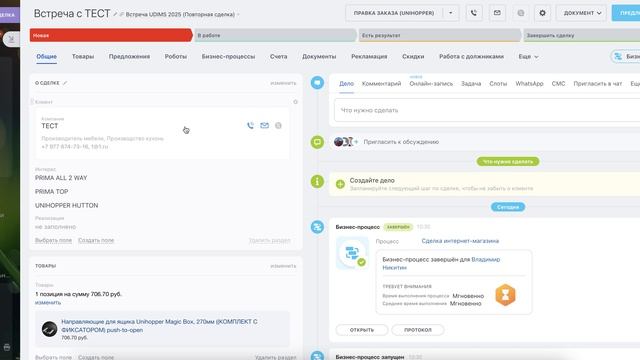Open the Предложения tab
The image size is (640, 360).
coord(129,57)
